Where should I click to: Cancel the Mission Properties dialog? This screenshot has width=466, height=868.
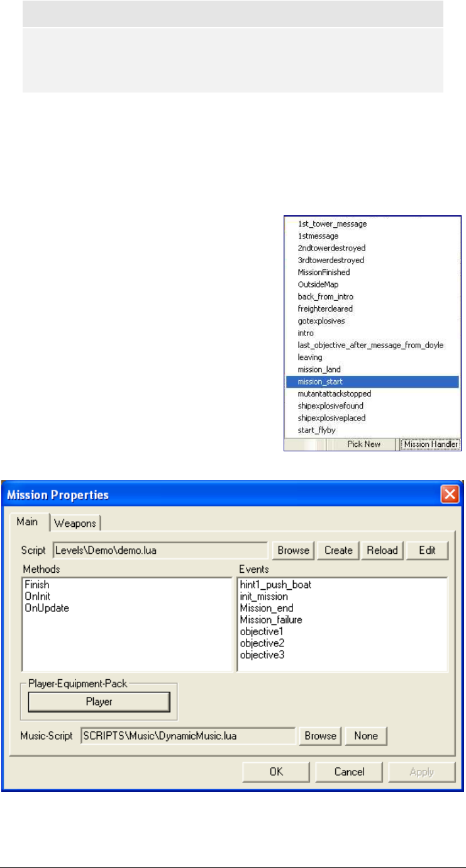click(x=350, y=772)
